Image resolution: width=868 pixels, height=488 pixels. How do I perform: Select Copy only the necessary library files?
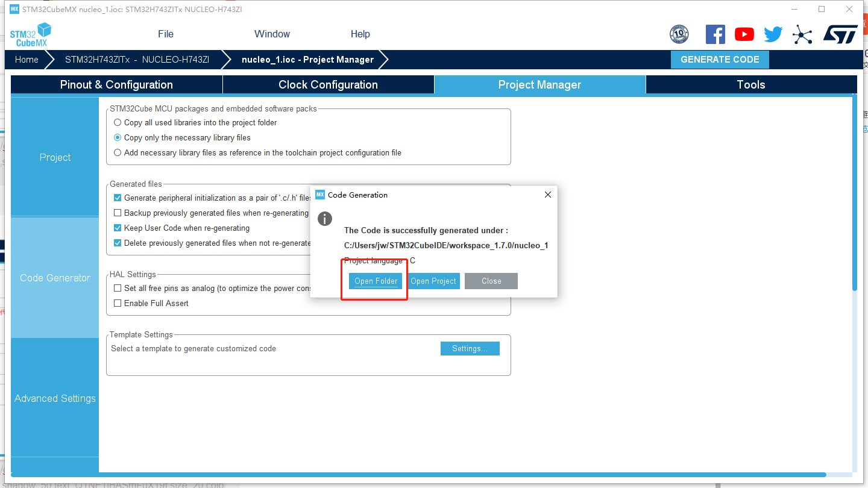[118, 137]
